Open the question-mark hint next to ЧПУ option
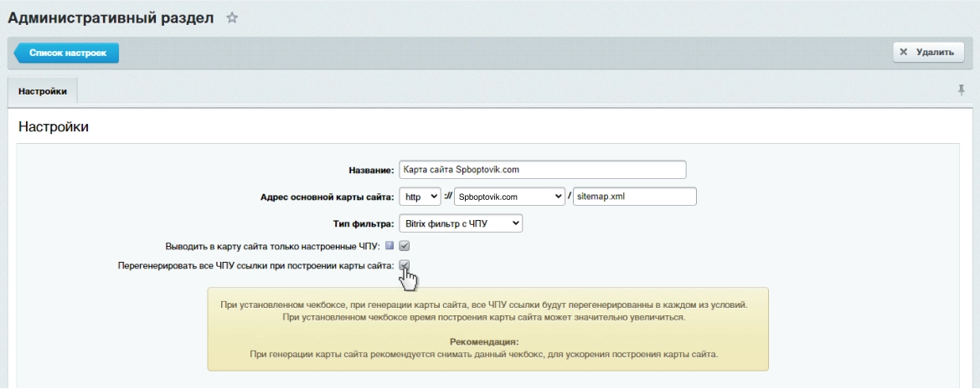The height and width of the screenshot is (389, 980). [x=389, y=246]
